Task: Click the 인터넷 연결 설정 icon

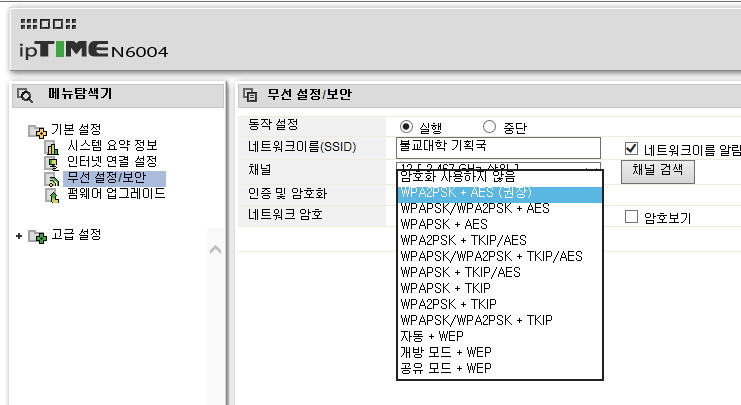Action: 52,164
